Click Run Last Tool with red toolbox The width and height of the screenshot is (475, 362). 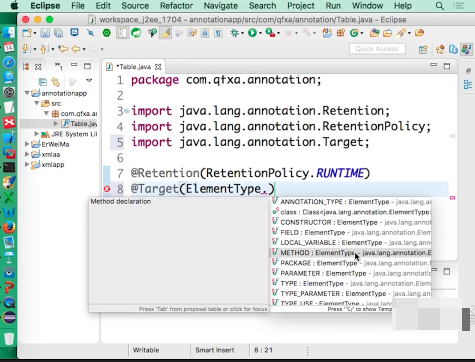tap(270, 33)
